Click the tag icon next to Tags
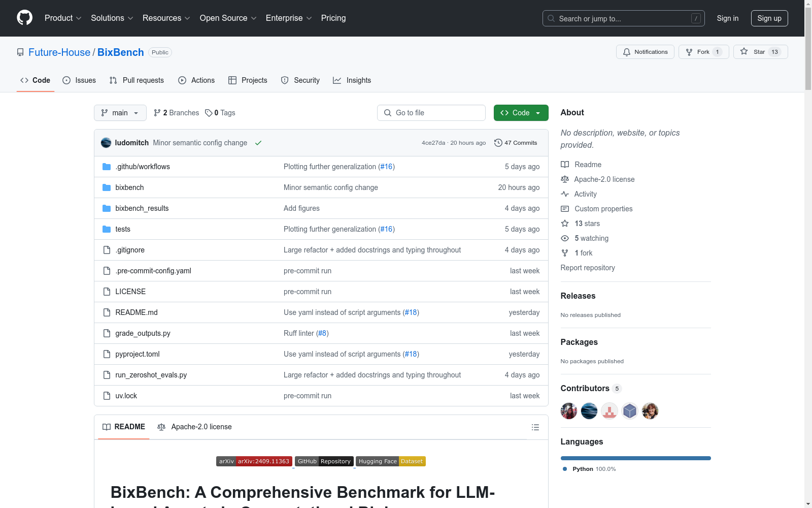The height and width of the screenshot is (508, 812). [209, 113]
